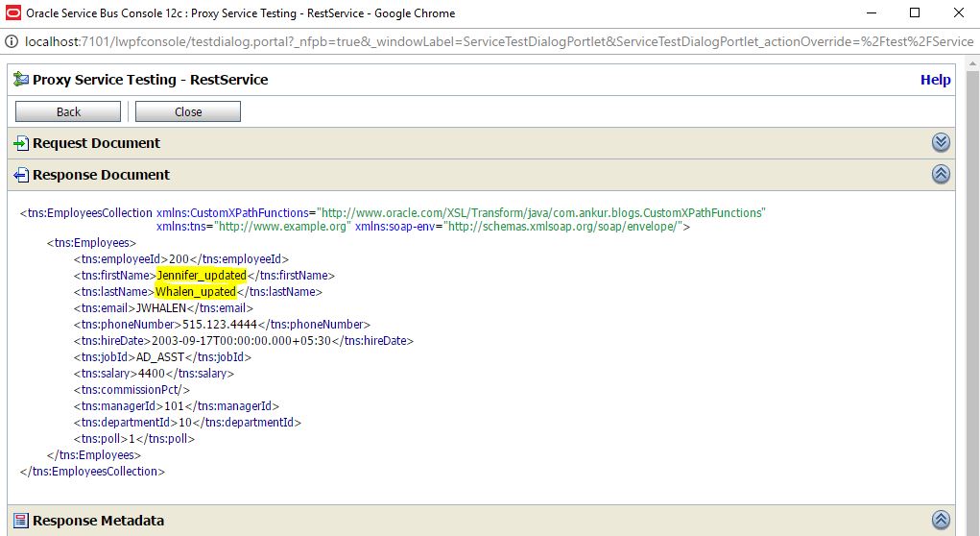The image size is (980, 536).
Task: Click the www.example.org namespace value
Action: pos(282,227)
